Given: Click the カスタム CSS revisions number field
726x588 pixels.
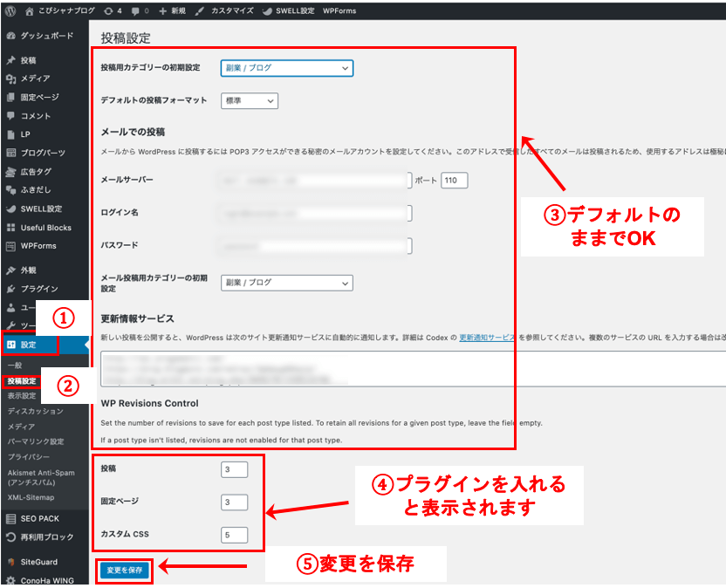Looking at the screenshot, I should pos(234,536).
